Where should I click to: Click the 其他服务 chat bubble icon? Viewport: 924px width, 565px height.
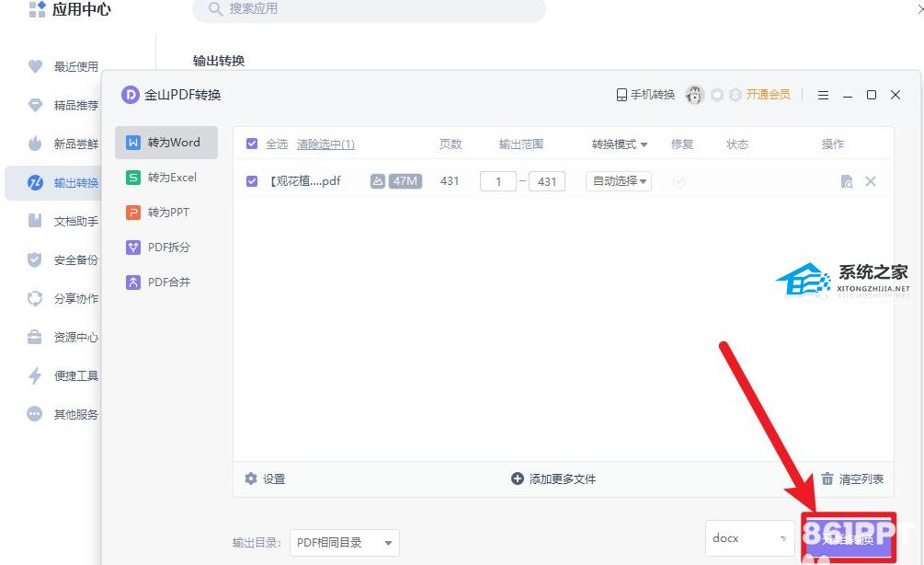pos(35,414)
